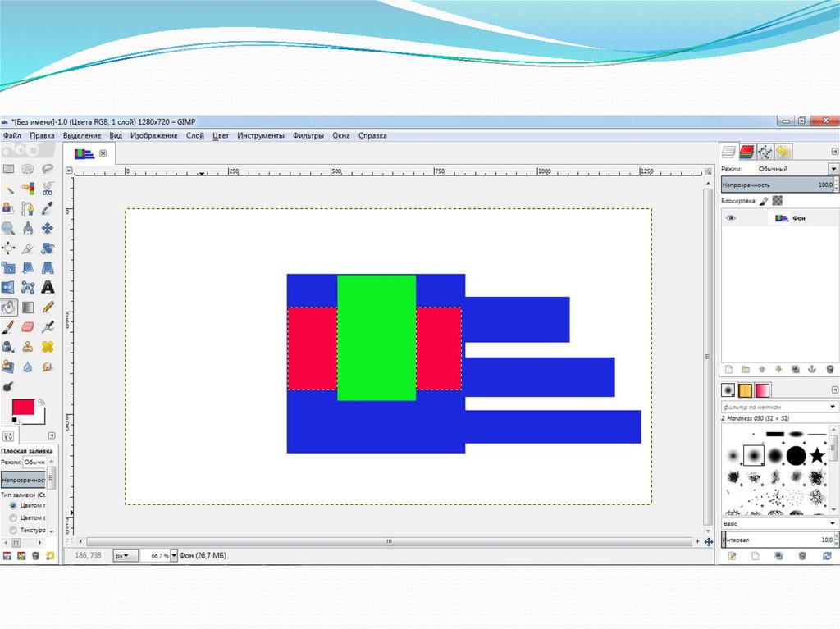Select the Blur/Sharpen droplet tool

pyautogui.click(x=28, y=367)
